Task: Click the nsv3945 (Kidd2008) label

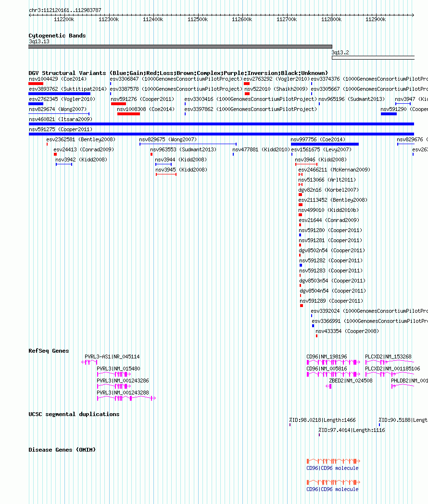Action: [181, 170]
